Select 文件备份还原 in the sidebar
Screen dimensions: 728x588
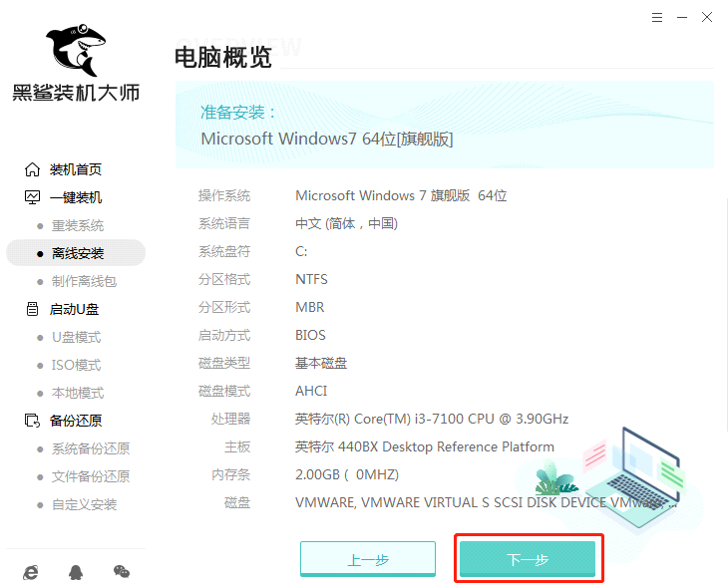tap(90, 476)
